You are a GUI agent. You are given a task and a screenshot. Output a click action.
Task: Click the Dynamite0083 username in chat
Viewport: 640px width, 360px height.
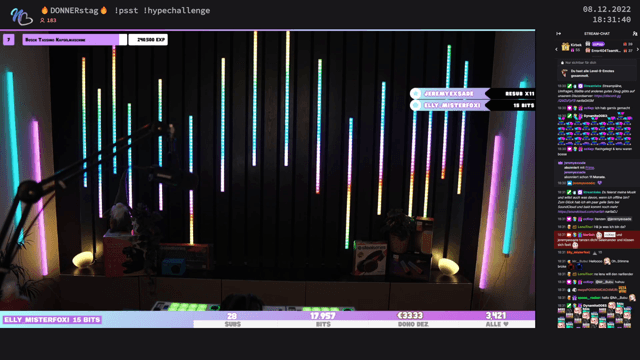595,116
